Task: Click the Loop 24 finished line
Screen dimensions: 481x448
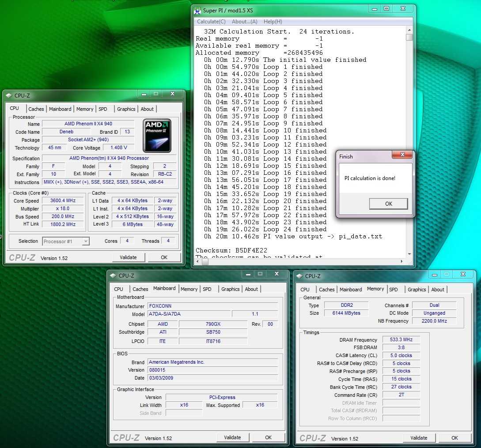Action: (265, 230)
